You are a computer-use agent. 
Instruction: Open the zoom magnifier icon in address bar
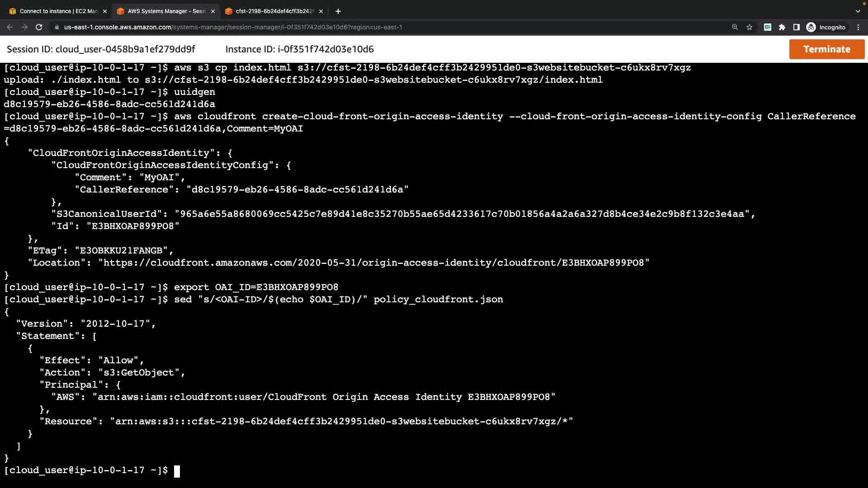coord(735,27)
